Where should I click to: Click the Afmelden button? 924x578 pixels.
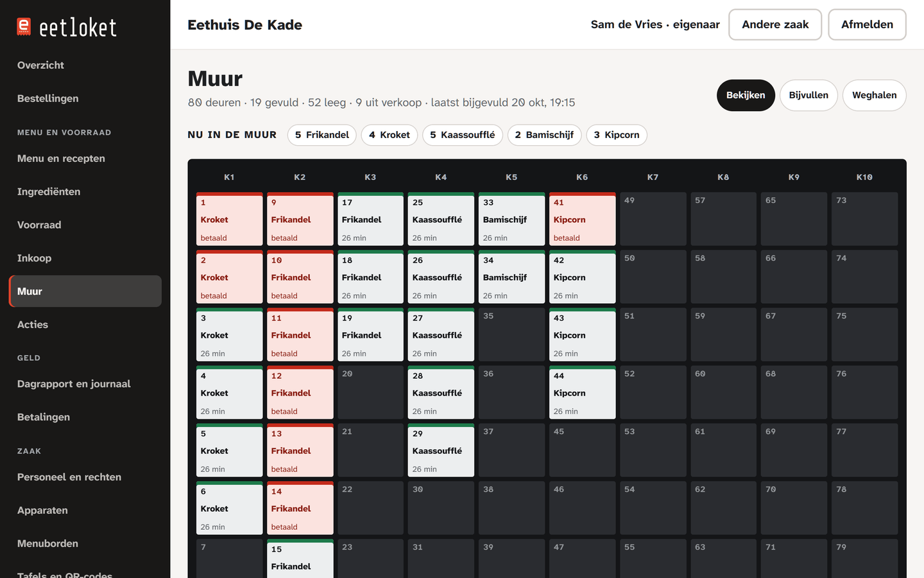(x=867, y=24)
